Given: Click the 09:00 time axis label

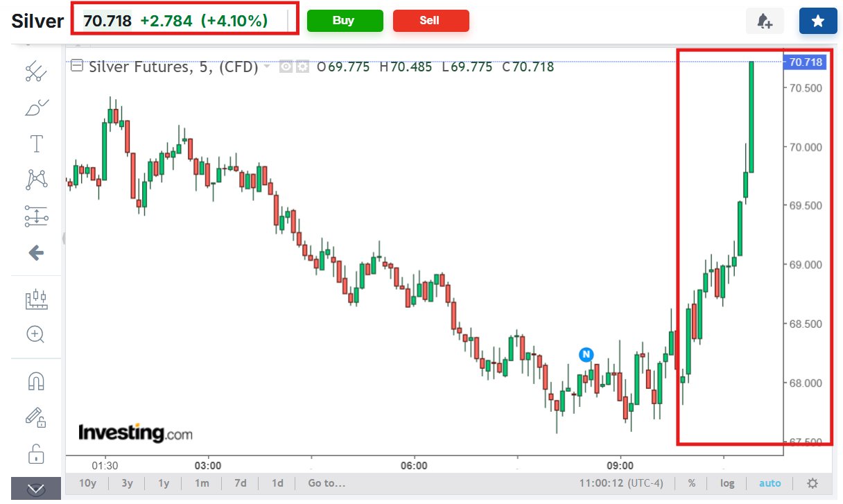Looking at the screenshot, I should click(x=620, y=465).
